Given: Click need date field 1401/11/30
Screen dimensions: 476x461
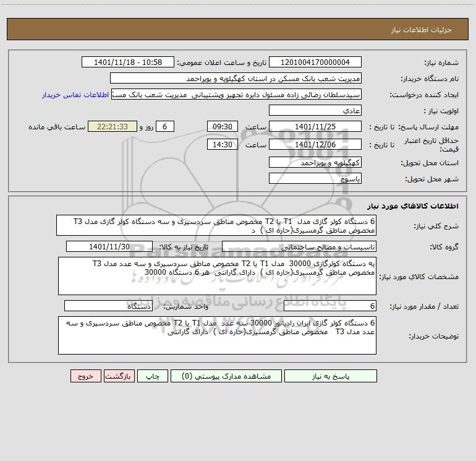Looking at the screenshot, I should click(x=109, y=246).
